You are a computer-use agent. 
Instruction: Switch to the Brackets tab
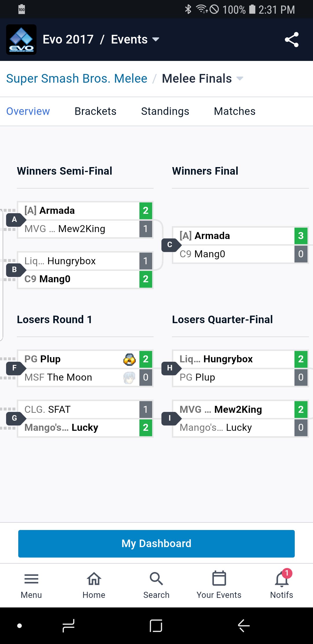(x=95, y=111)
